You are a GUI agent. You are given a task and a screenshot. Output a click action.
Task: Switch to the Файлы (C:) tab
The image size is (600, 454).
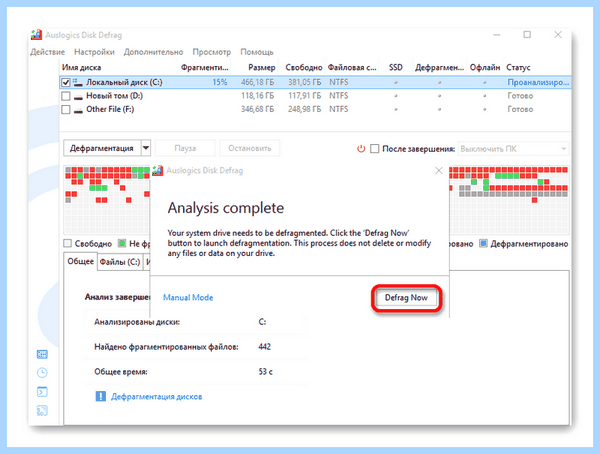coord(120,262)
